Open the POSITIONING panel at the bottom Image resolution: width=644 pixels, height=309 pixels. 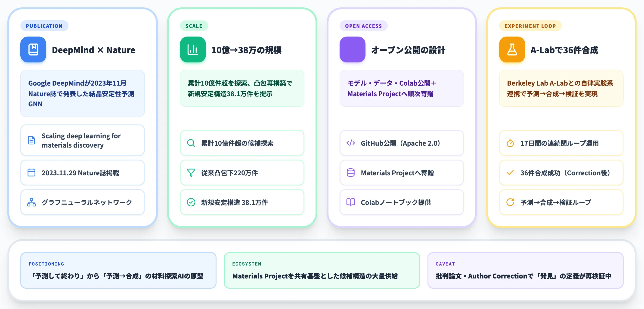click(118, 270)
